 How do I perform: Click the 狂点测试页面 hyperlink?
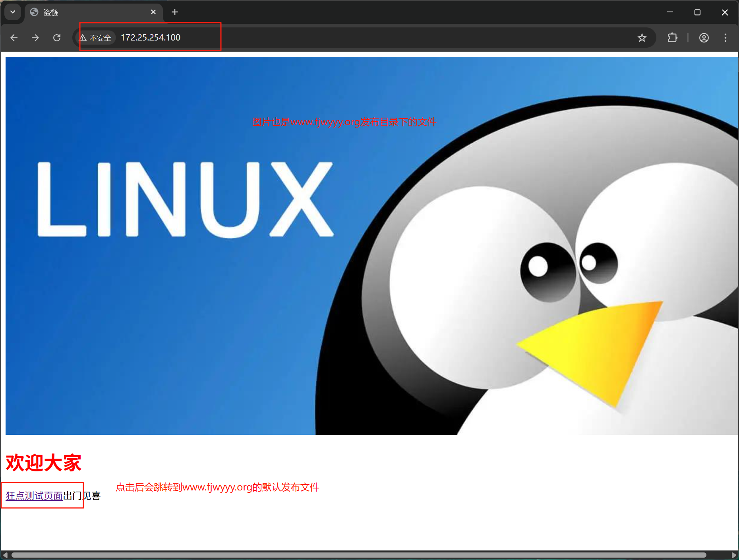click(34, 496)
